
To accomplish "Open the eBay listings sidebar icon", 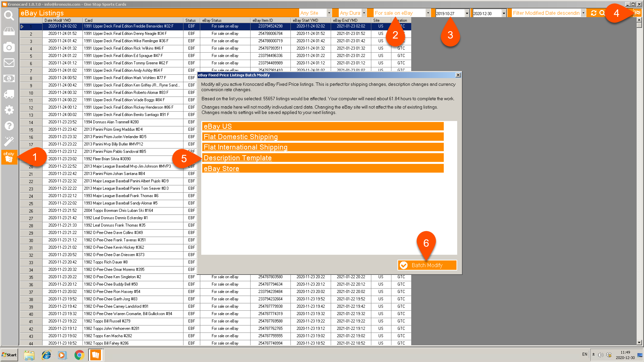I will [x=9, y=157].
